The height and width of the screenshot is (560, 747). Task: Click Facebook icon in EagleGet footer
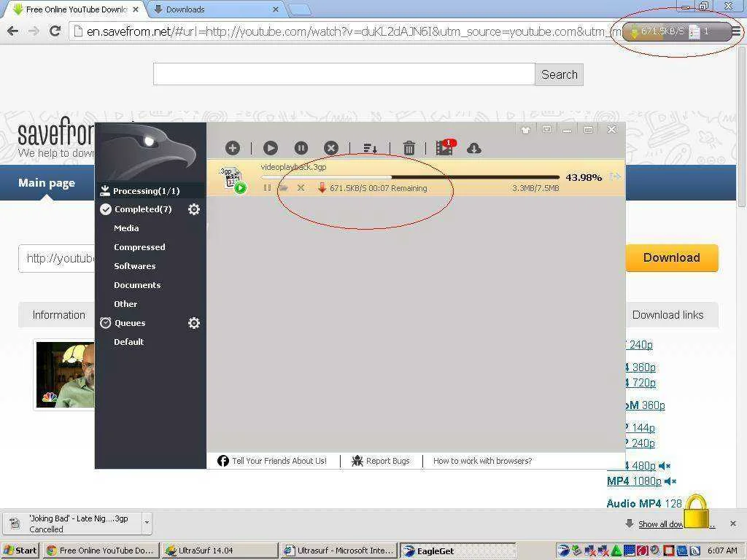(x=223, y=461)
